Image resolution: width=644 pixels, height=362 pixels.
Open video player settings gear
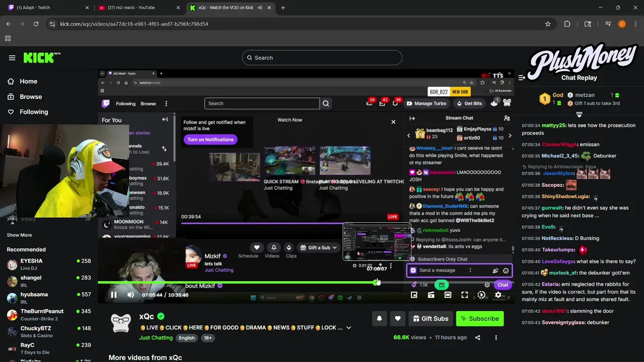[x=498, y=295]
